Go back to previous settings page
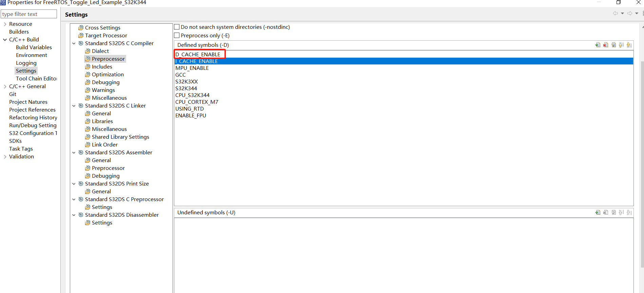This screenshot has width=644, height=293. coord(615,13)
